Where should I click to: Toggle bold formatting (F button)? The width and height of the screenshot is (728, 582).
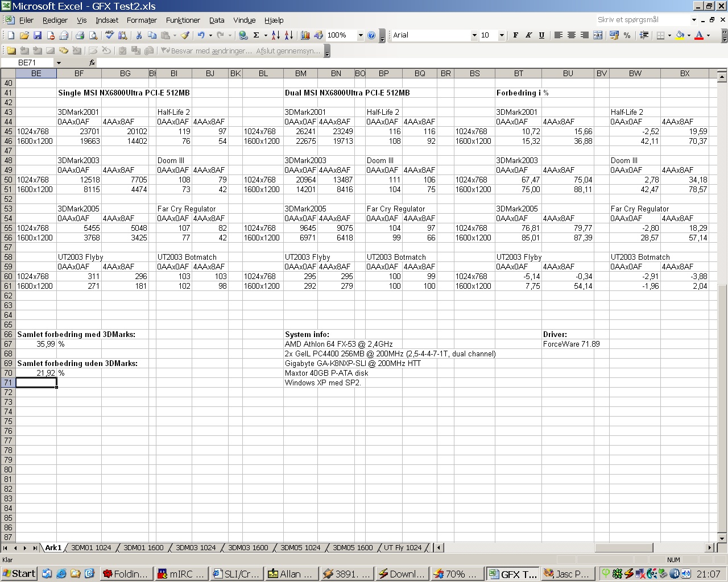(x=515, y=35)
